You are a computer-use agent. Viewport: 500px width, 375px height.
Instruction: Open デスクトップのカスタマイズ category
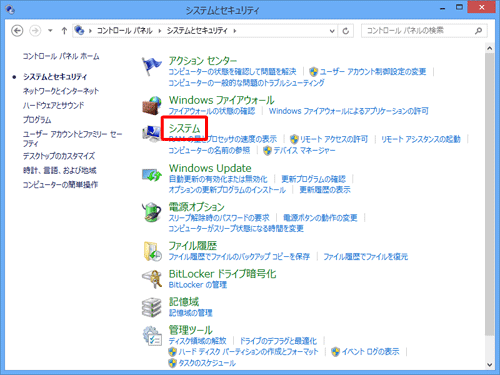[x=59, y=156]
